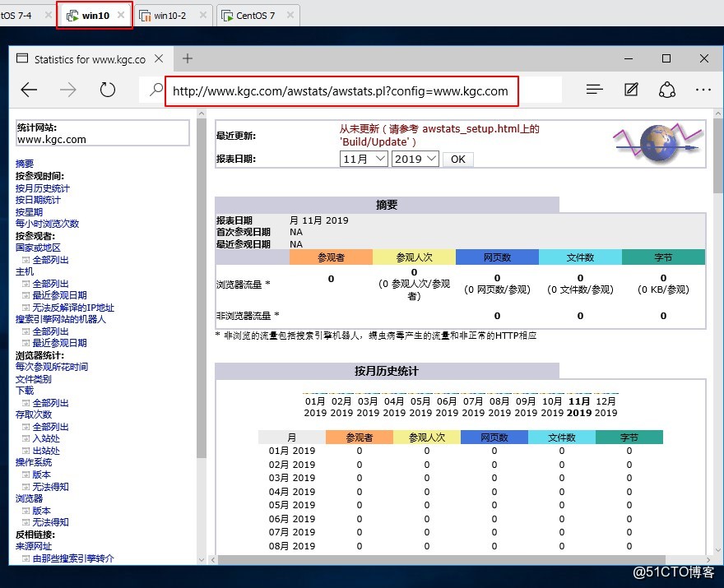724x588 pixels.
Task: Close the win10-2 VM tab
Action: click(202, 15)
